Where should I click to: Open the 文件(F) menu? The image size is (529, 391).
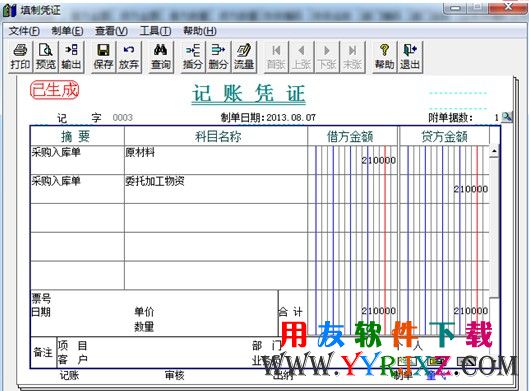pyautogui.click(x=24, y=31)
